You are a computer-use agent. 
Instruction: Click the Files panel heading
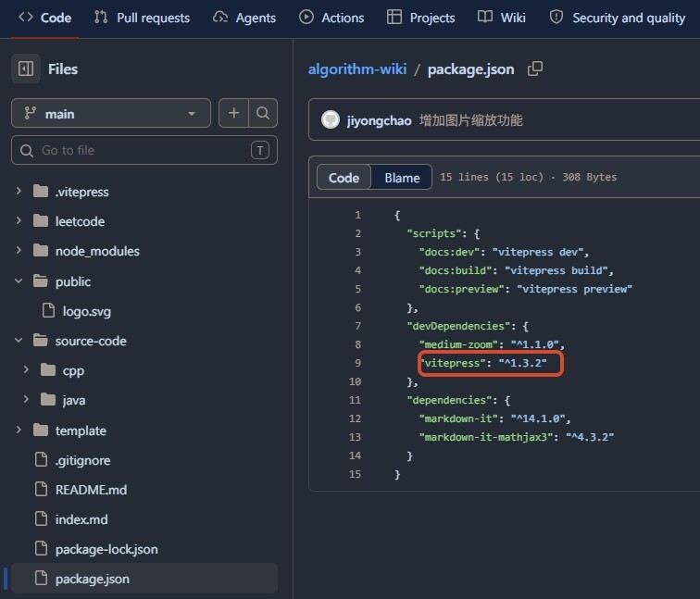coord(63,69)
